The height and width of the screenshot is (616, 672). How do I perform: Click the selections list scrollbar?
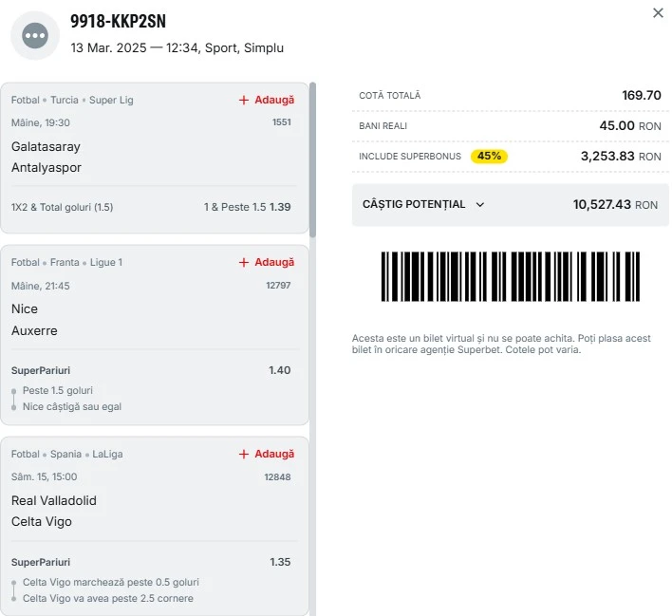pos(313,159)
